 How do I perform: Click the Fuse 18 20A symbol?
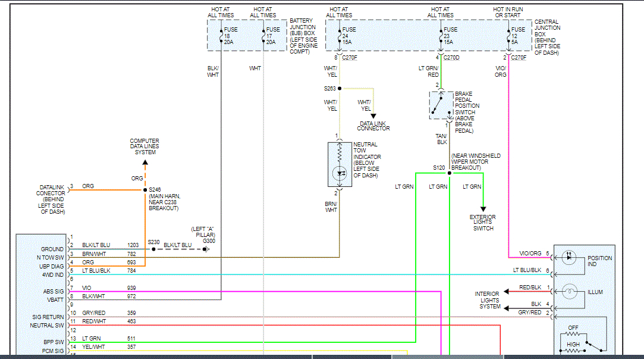[221, 35]
